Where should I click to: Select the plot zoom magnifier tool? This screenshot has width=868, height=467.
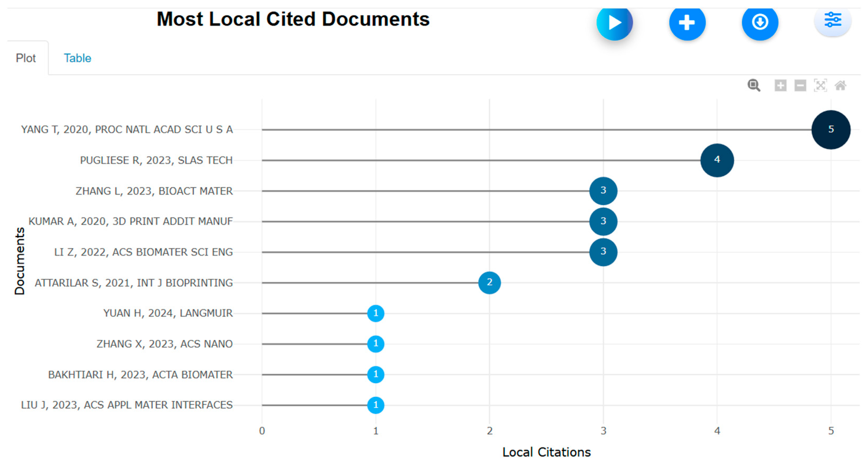[754, 85]
